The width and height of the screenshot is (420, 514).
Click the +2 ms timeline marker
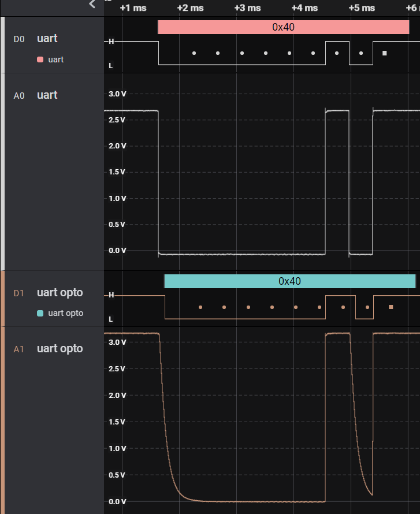[x=190, y=8]
